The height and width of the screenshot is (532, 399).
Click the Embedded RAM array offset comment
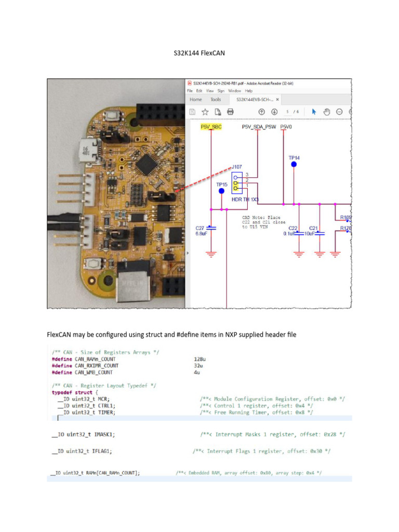(x=249, y=473)
